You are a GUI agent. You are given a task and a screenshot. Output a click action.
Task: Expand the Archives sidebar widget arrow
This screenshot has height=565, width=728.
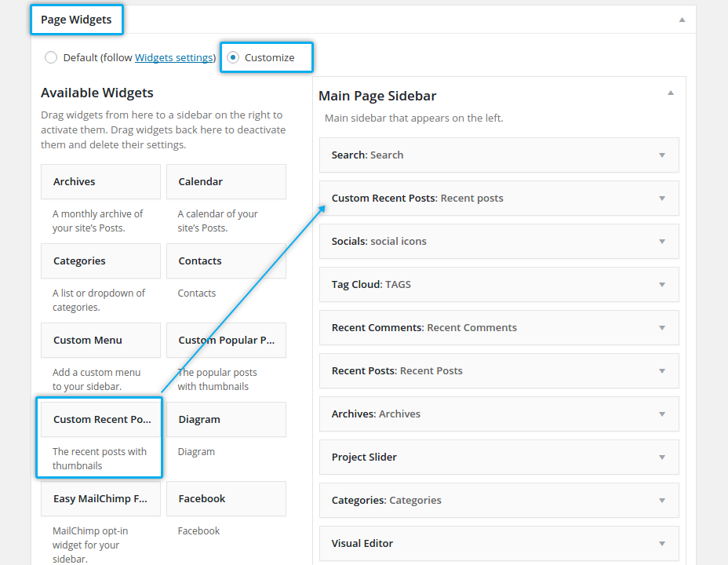(x=662, y=414)
